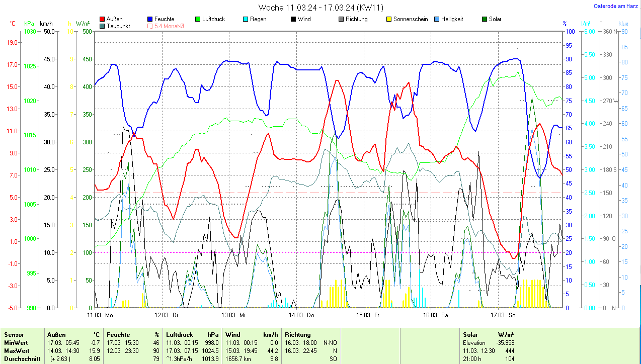Select the green Luftdruck legend marker
Image resolution: width=641 pixels, height=364 pixels.
click(x=198, y=19)
